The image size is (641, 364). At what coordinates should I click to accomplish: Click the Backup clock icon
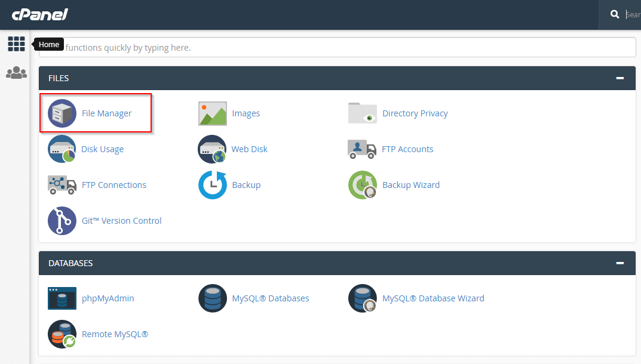213,185
